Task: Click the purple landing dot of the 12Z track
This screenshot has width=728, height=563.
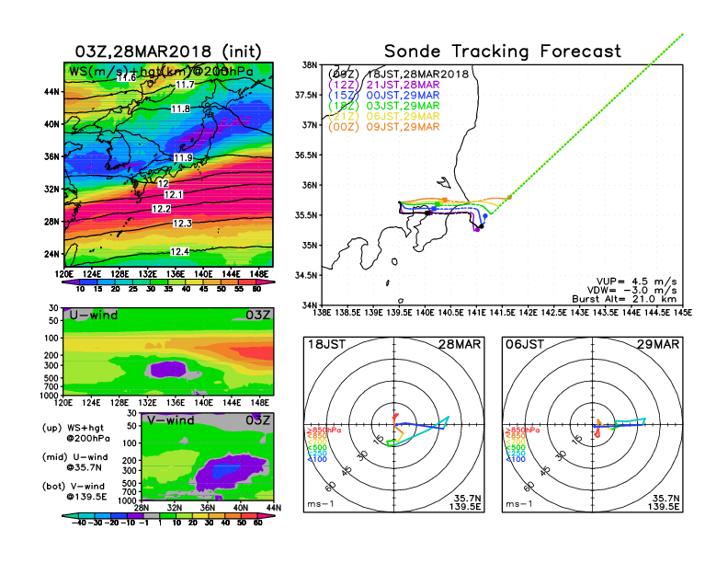Action: tap(476, 230)
